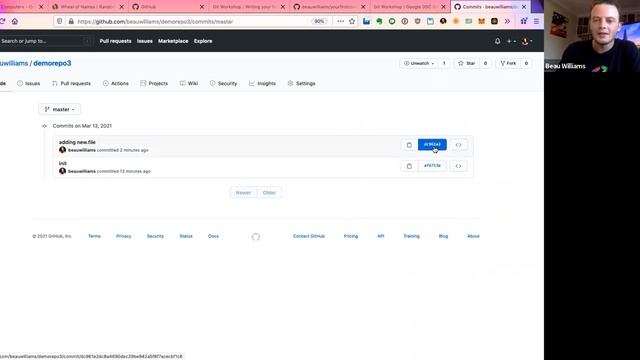This screenshot has height=360, width=640.
Task: Open the create new plus dropdown
Action: point(511,41)
